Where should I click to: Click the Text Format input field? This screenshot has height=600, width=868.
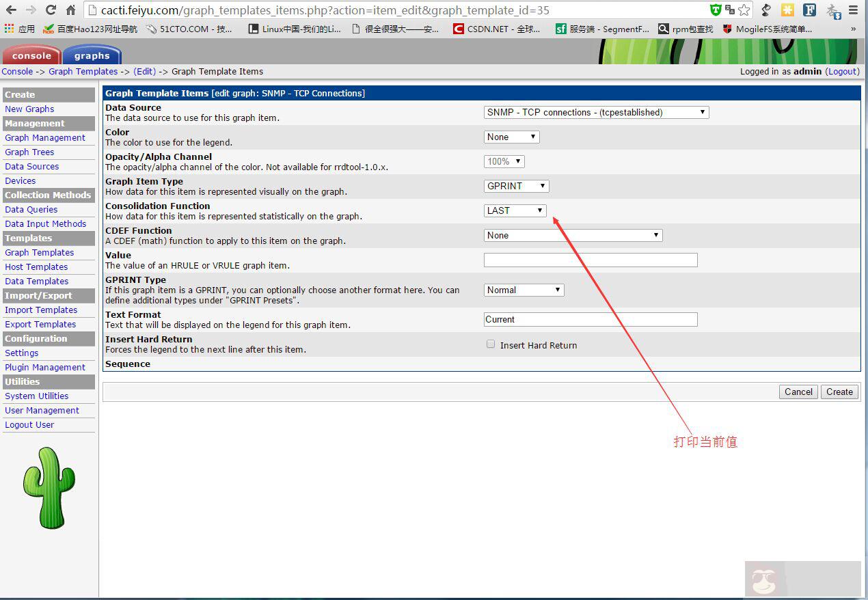pyautogui.click(x=591, y=319)
